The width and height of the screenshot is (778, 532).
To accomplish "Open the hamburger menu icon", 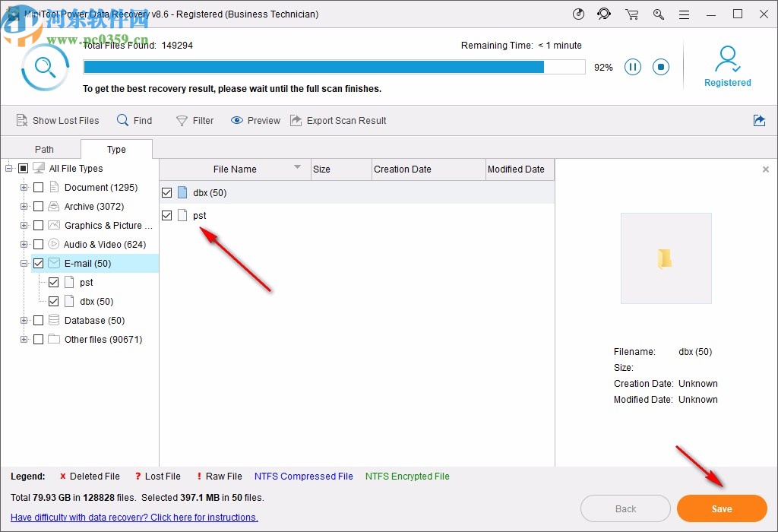I will click(x=685, y=14).
